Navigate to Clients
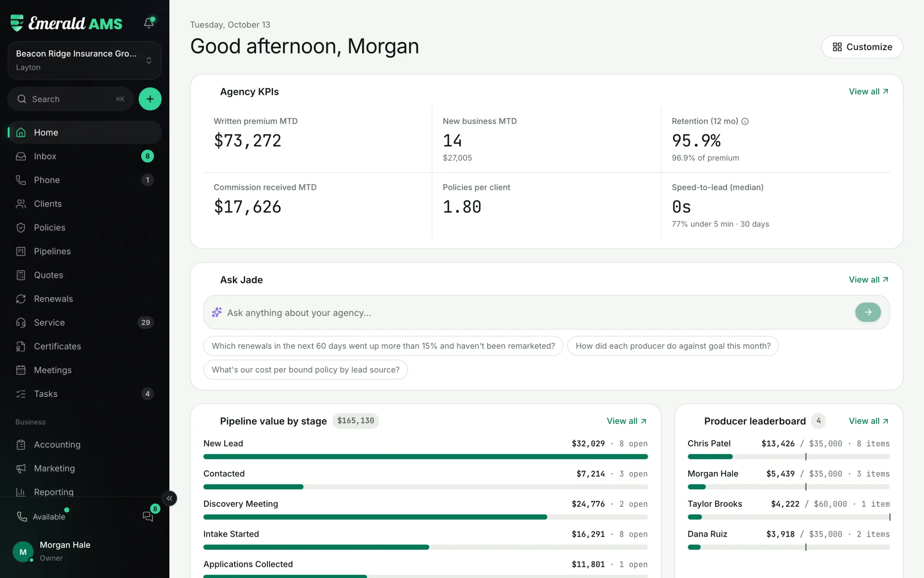The image size is (924, 578). (x=85, y=204)
